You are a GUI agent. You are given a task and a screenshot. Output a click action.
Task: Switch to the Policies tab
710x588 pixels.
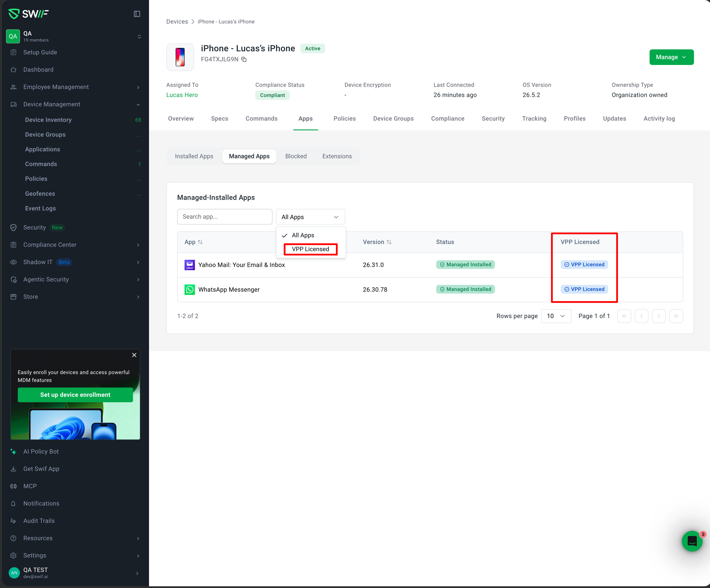[345, 119]
